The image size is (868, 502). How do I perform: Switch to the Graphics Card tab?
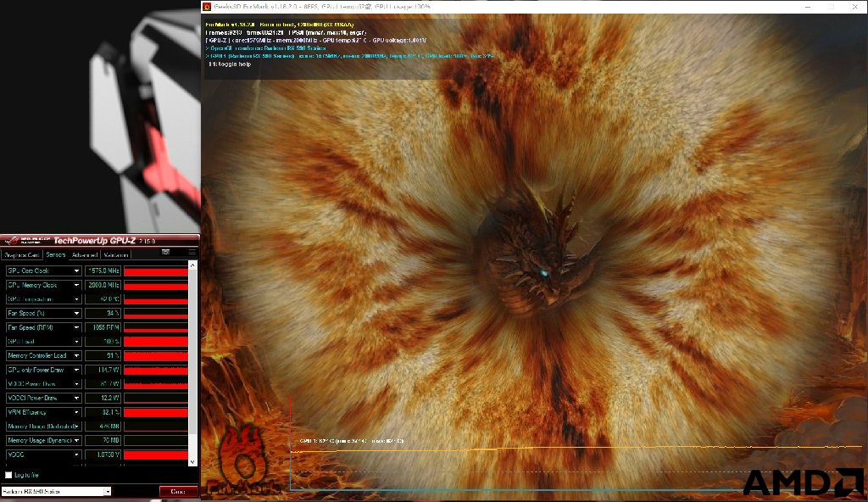point(21,255)
